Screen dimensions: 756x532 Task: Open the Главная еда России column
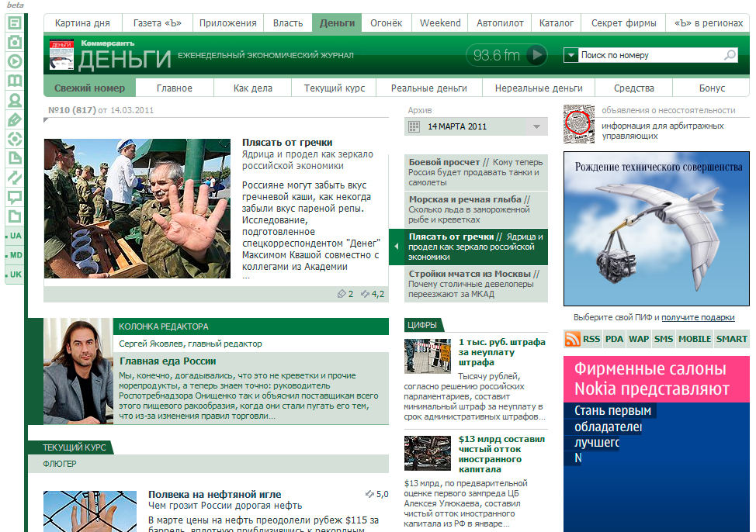pos(168,361)
